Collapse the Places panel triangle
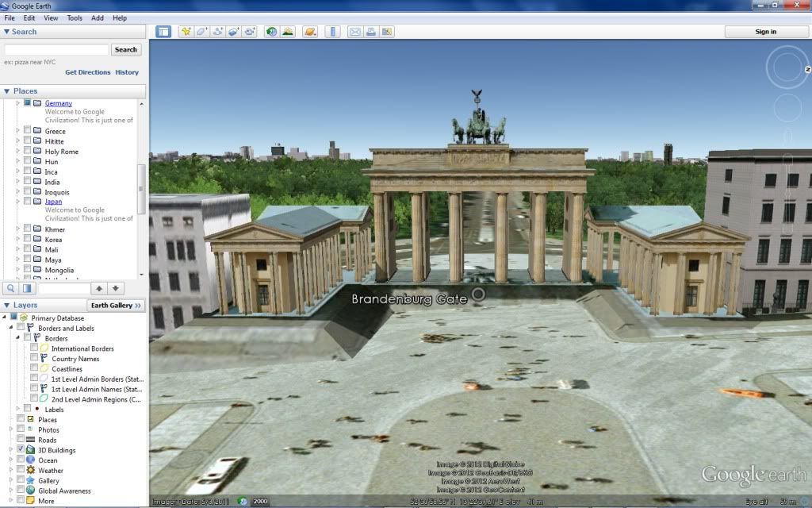812x508 pixels. point(6,91)
